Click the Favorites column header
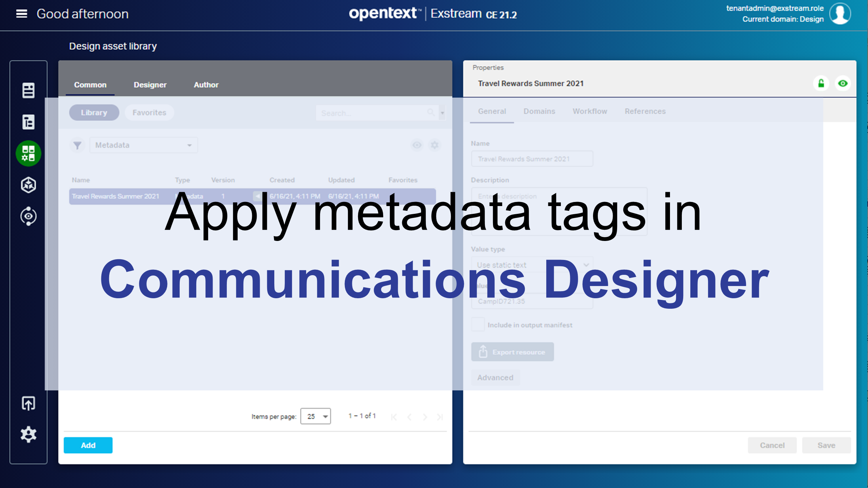 403,180
